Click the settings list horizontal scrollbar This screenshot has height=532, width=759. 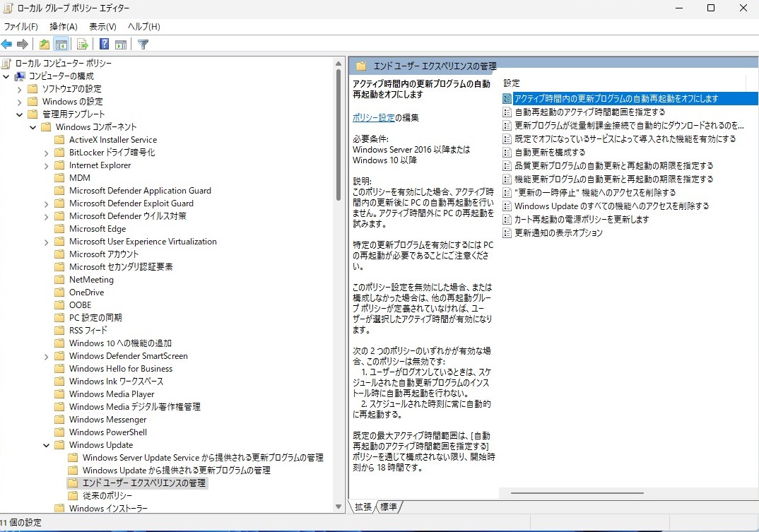coord(577,492)
